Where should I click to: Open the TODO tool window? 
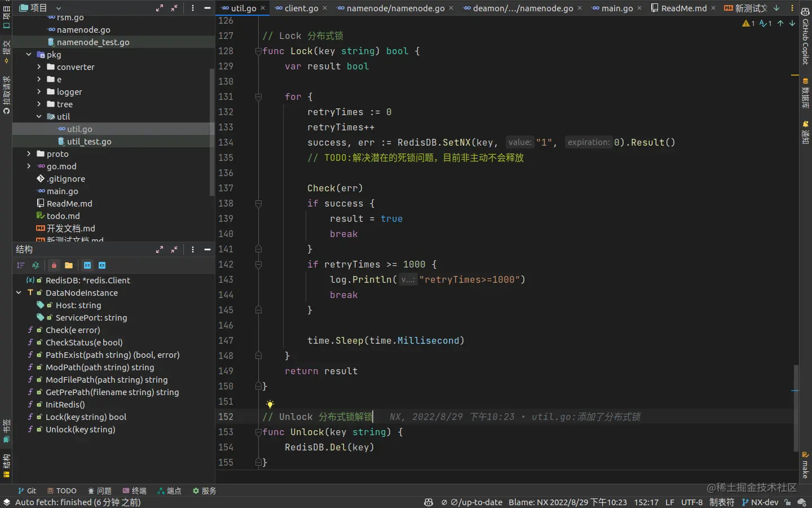pos(61,491)
